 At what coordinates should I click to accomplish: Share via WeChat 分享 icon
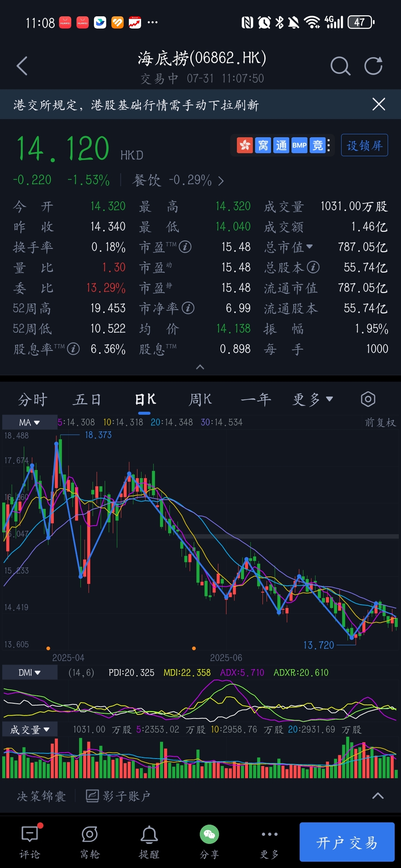click(209, 842)
